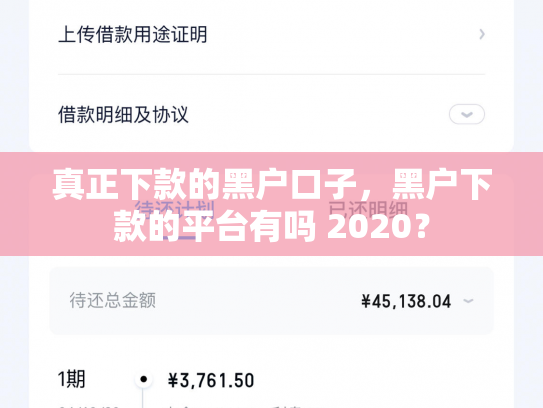Select the 1期 installment label
The image size is (543, 408).
coord(71,379)
